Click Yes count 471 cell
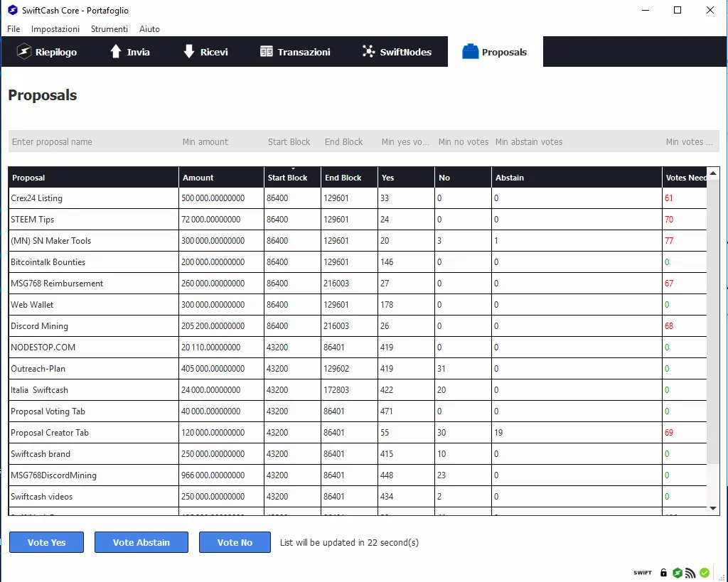The width and height of the screenshot is (728, 582). click(x=406, y=411)
